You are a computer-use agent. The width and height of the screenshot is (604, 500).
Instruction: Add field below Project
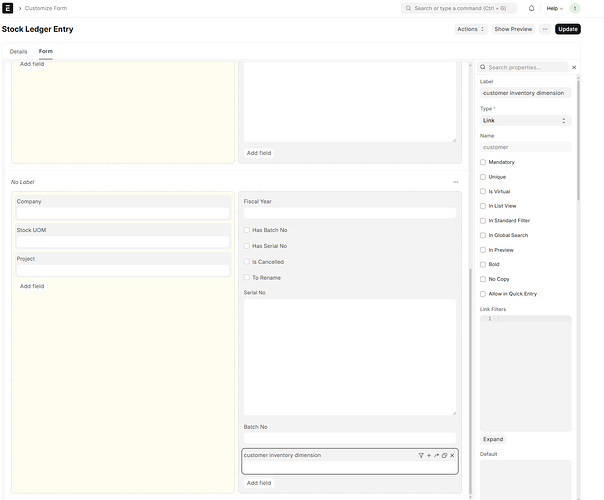pyautogui.click(x=32, y=286)
